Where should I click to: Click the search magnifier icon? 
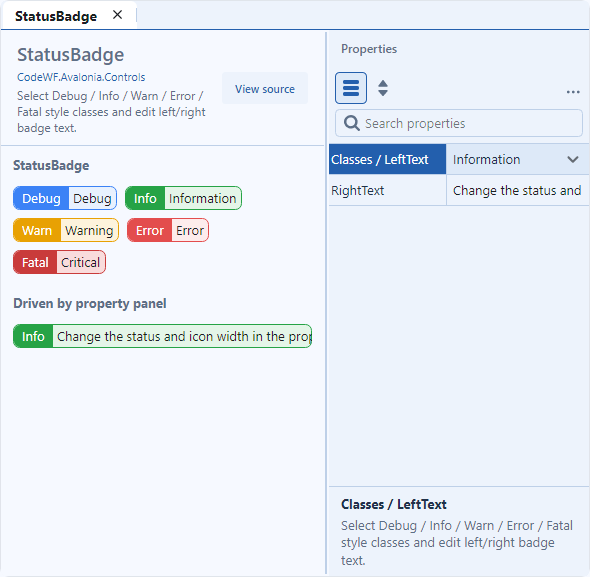point(351,123)
